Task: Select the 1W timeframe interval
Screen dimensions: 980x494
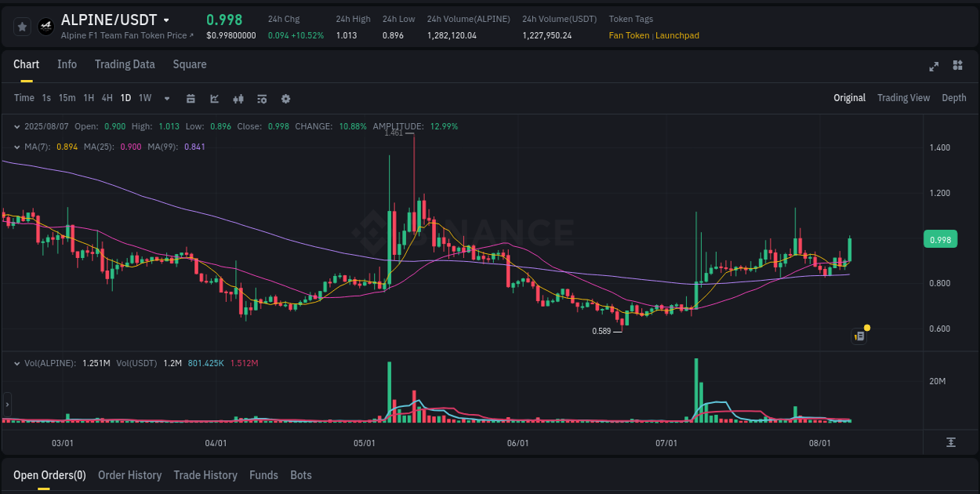Action: point(144,98)
